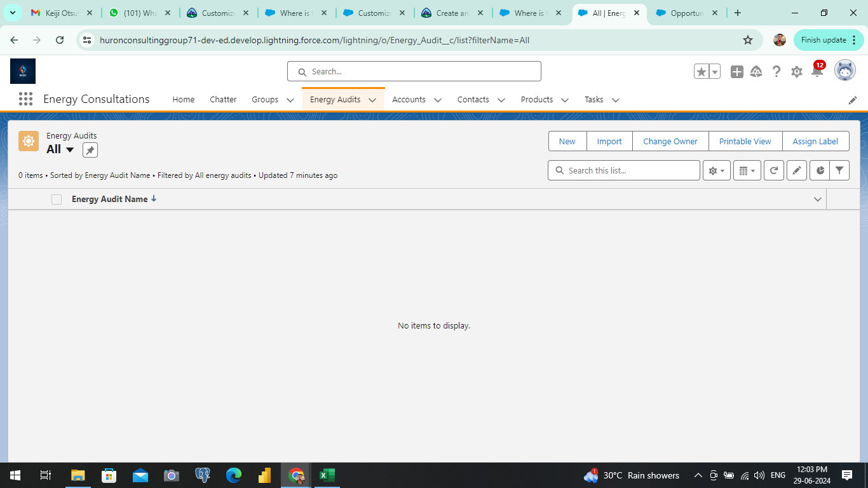Show the charts panel icon
868x488 pixels.
pyautogui.click(x=820, y=170)
